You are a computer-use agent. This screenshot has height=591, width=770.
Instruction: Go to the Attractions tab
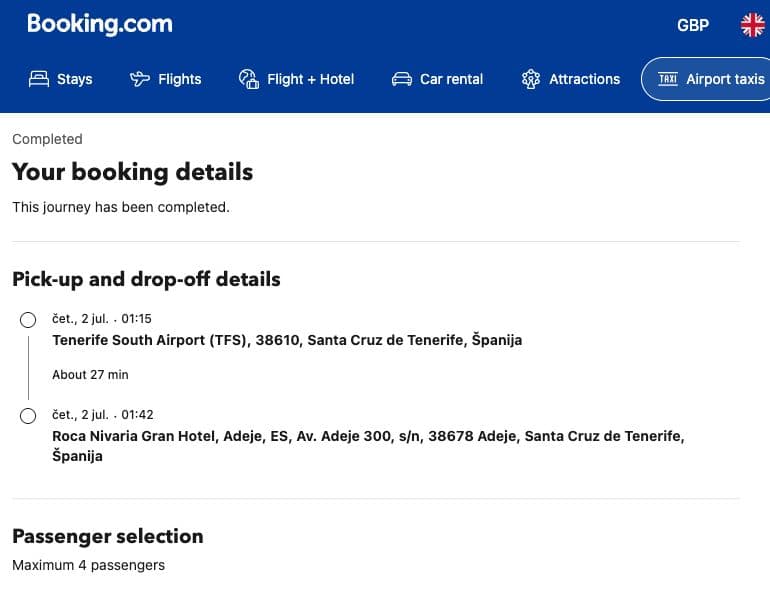[x=571, y=79]
